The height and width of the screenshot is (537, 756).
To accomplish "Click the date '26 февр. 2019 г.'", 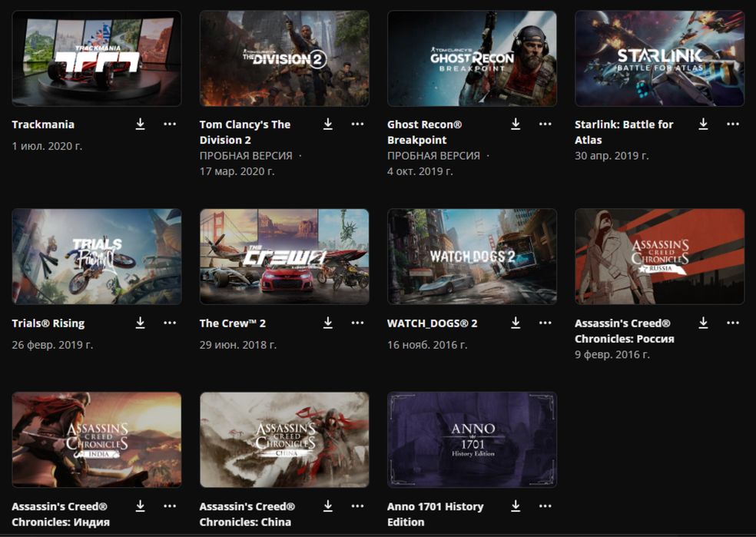I will coord(52,345).
